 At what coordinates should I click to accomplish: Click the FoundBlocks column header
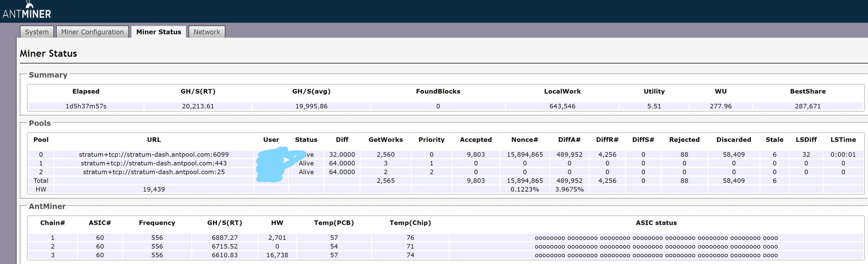click(438, 91)
